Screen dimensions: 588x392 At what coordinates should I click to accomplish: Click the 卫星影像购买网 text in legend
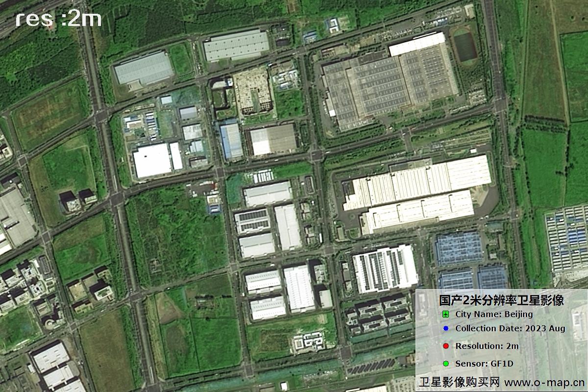pyautogui.click(x=460, y=382)
